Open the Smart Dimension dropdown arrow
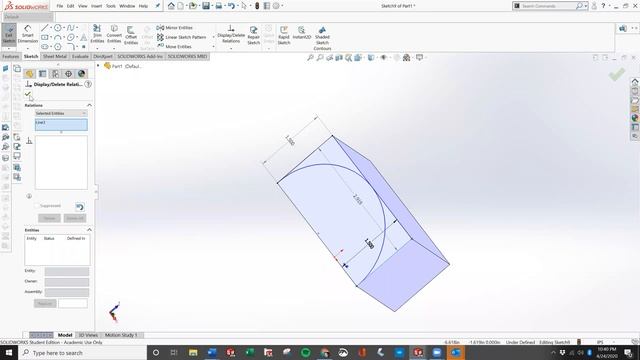 click(x=27, y=49)
